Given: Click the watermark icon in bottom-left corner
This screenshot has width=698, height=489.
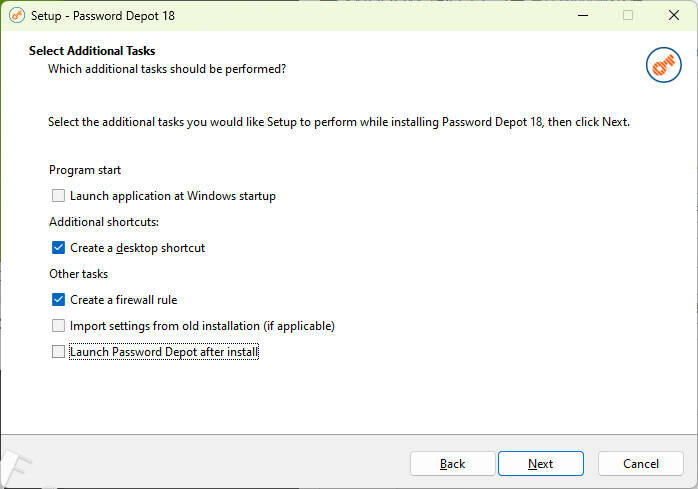Looking at the screenshot, I should point(18,470).
